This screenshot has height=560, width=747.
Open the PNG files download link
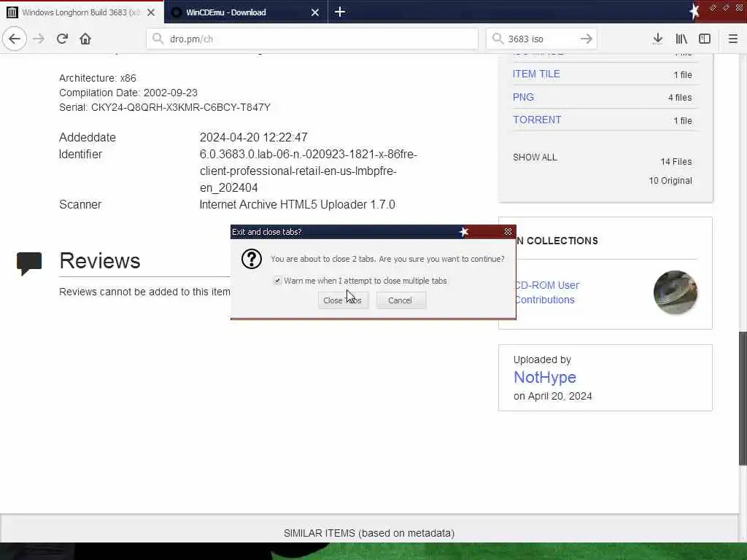point(523,97)
